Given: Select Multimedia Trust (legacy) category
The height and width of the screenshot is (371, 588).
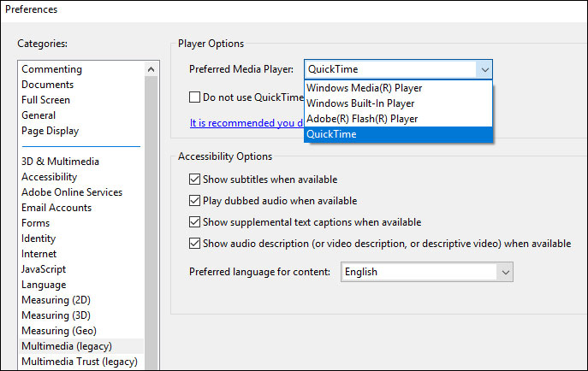Looking at the screenshot, I should click(x=80, y=362).
